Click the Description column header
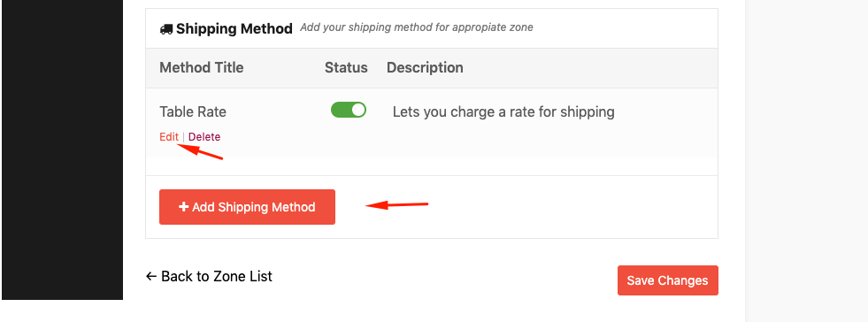This screenshot has height=322, width=868. click(x=425, y=67)
